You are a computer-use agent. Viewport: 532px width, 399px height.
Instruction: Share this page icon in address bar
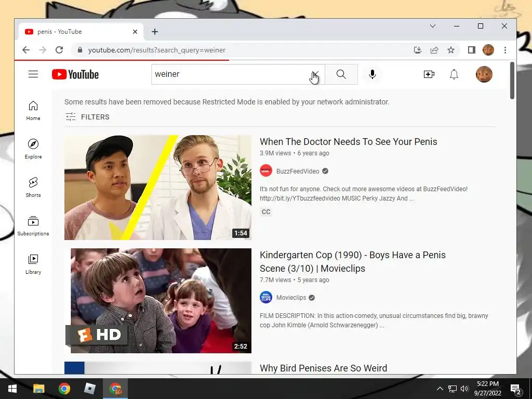coord(434,50)
